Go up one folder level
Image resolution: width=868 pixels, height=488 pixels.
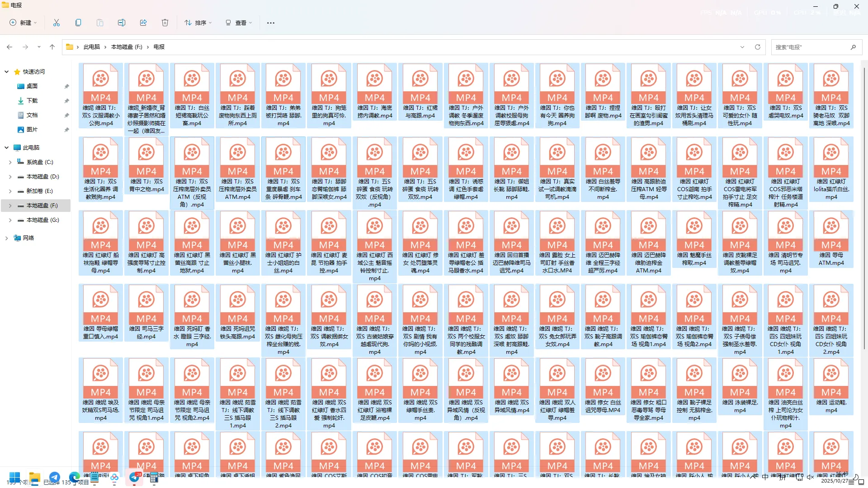pos(52,47)
